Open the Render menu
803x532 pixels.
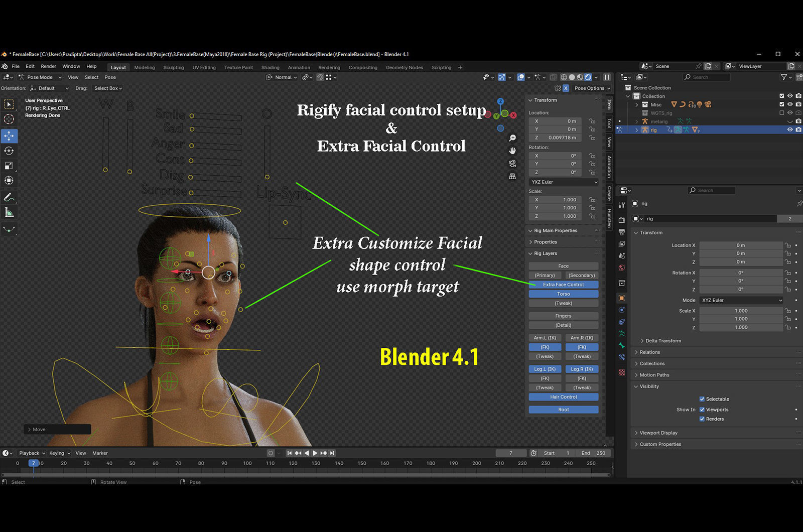click(x=48, y=66)
